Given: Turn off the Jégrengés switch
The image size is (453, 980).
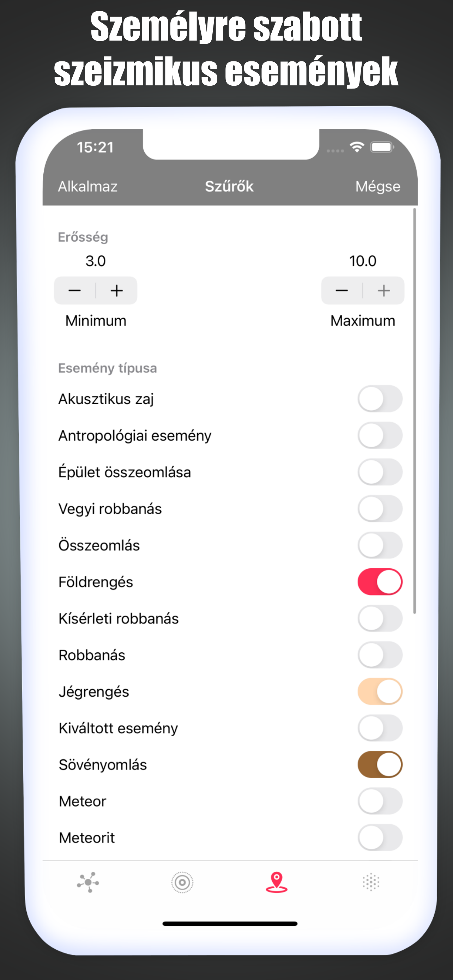Looking at the screenshot, I should 380,691.
